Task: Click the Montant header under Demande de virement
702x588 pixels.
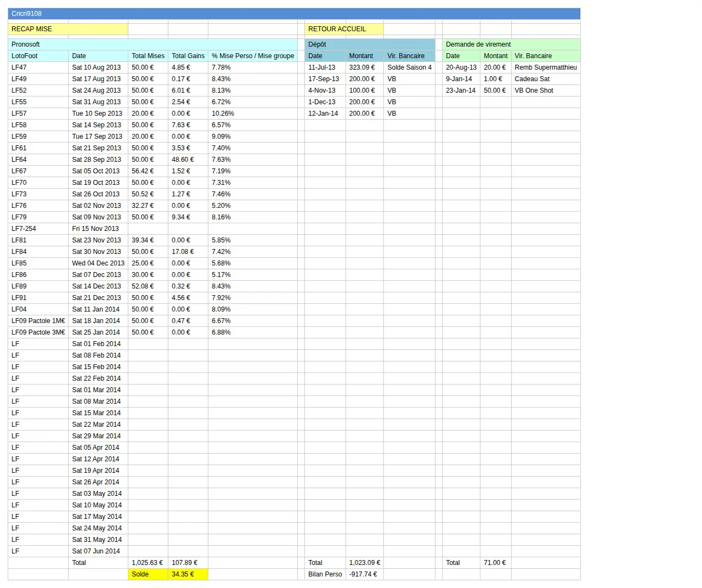Action: pyautogui.click(x=496, y=56)
